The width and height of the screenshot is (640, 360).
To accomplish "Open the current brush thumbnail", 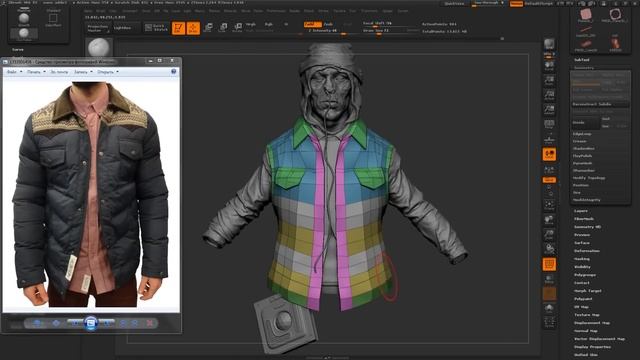I will point(99,48).
